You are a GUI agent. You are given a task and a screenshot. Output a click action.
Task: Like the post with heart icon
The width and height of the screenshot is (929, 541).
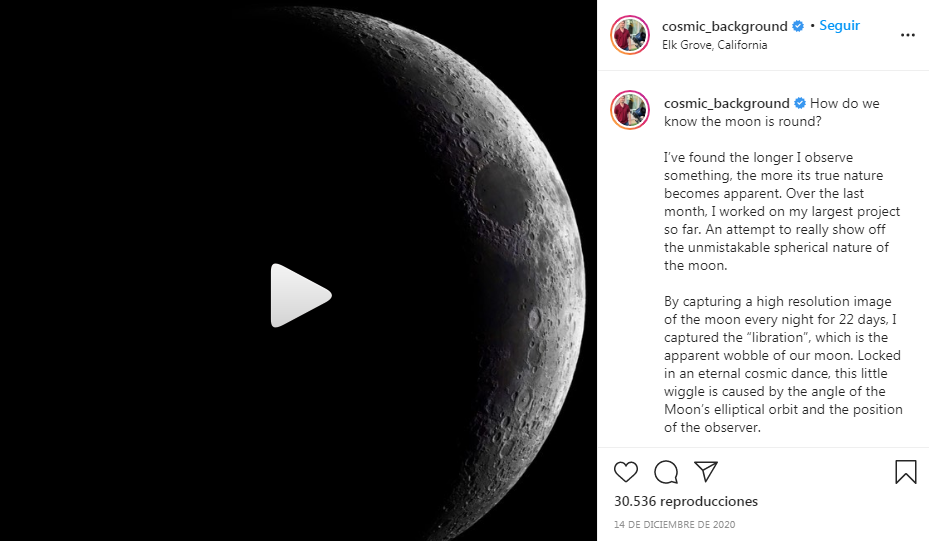pyautogui.click(x=626, y=472)
